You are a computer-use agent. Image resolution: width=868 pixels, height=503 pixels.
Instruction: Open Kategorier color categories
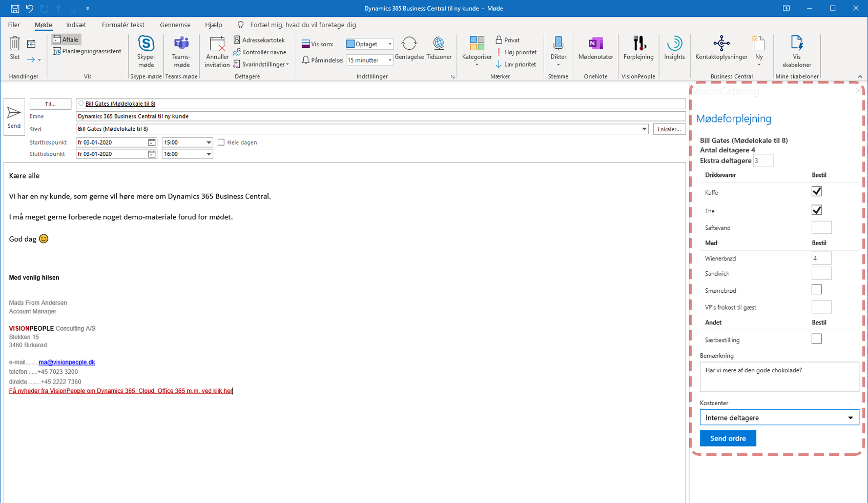pos(477,51)
